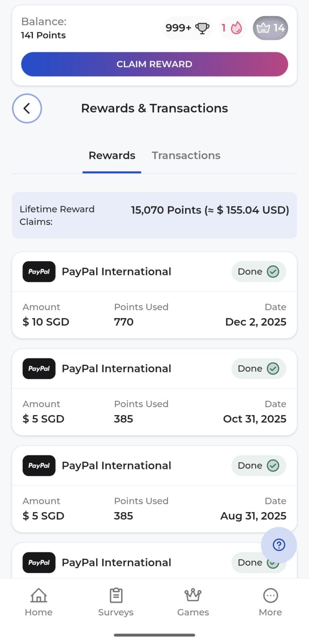This screenshot has width=309, height=644.
Task: Tap the Lifetime Reward Claims banner
Action: pos(154,215)
